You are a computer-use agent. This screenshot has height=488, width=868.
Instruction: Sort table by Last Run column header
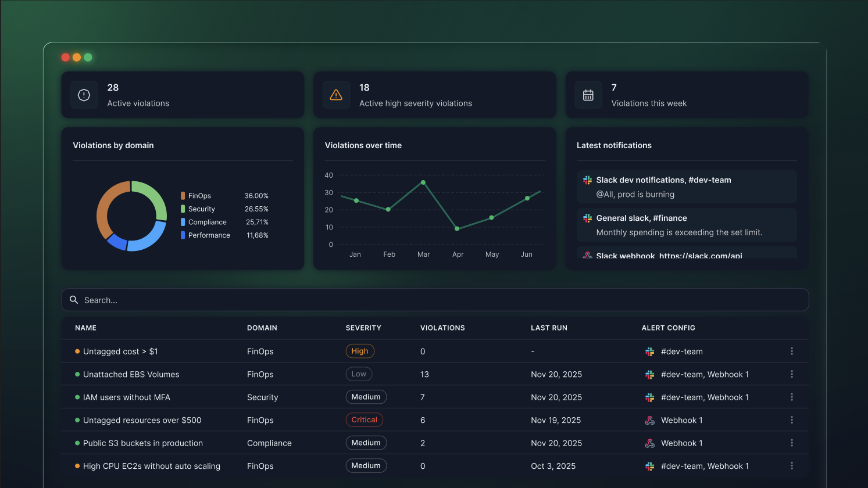click(x=549, y=328)
